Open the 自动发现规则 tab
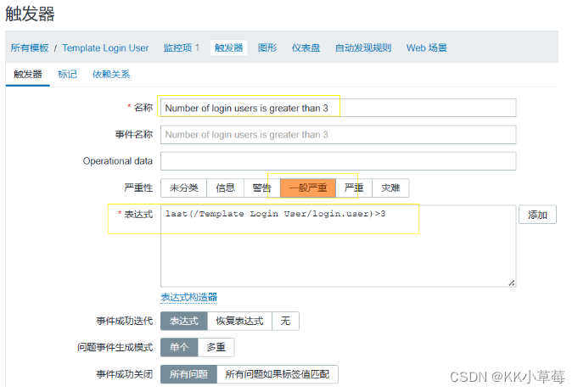The width and height of the screenshot is (578, 392). pyautogui.click(x=363, y=48)
